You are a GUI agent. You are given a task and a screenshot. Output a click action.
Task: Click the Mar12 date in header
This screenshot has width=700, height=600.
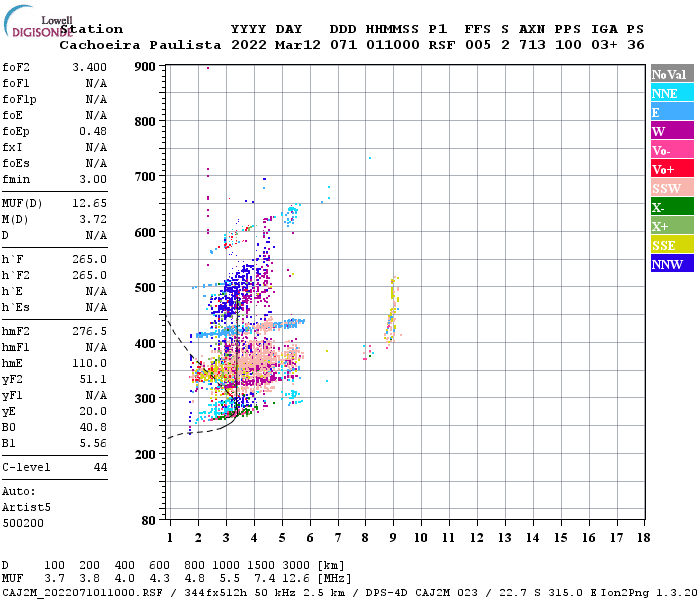tap(298, 45)
